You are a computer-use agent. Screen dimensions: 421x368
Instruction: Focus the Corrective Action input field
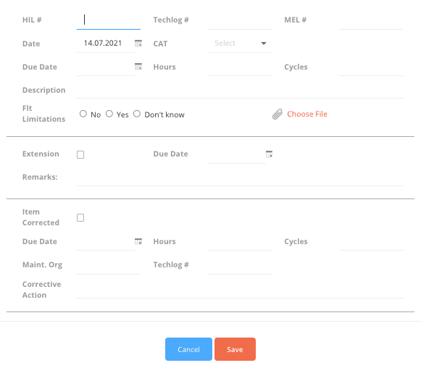point(240,289)
